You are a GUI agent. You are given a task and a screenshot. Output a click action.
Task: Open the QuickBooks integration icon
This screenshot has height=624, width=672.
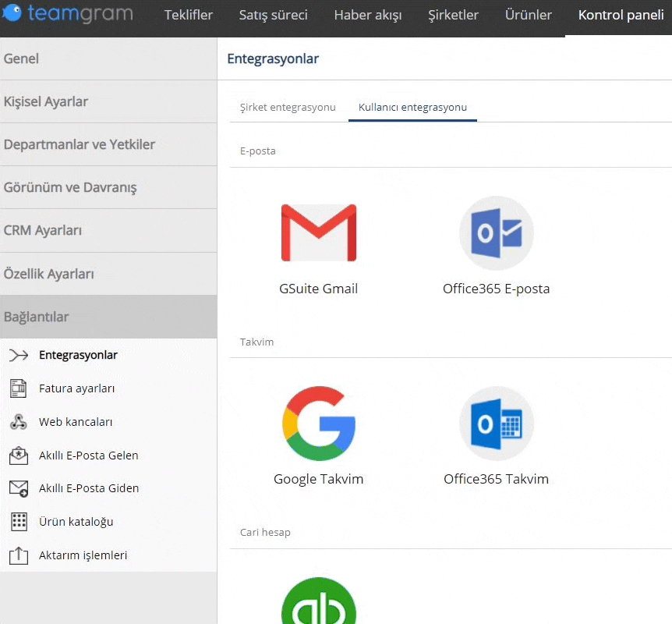click(318, 601)
